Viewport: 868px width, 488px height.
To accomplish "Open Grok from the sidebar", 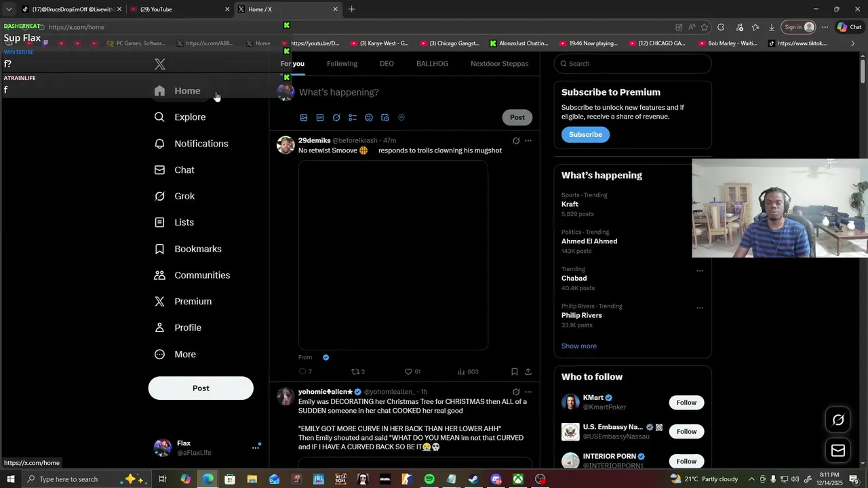I will coord(175,197).
